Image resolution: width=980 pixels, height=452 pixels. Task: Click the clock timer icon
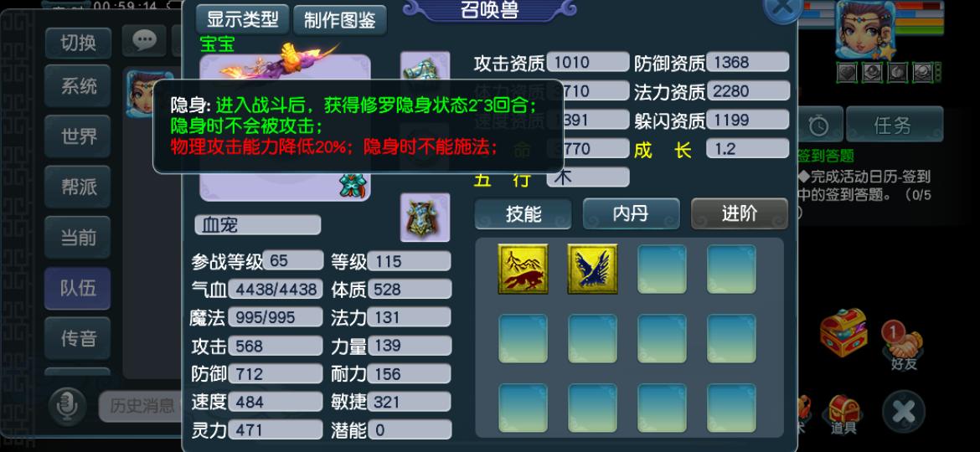[818, 126]
